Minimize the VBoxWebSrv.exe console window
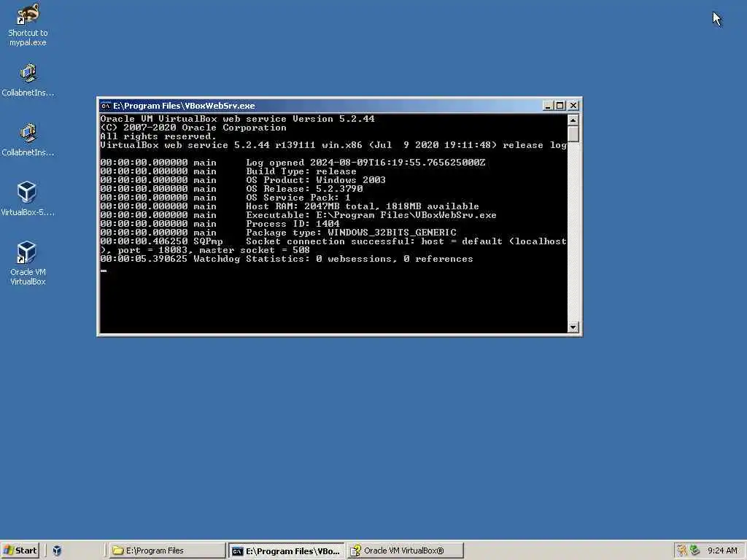 548,106
